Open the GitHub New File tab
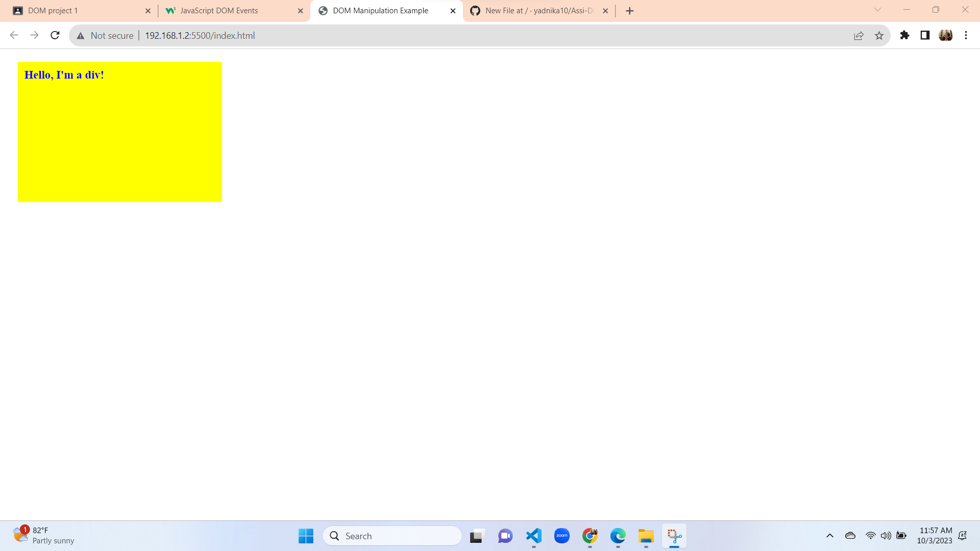This screenshot has width=980, height=551. click(x=536, y=11)
